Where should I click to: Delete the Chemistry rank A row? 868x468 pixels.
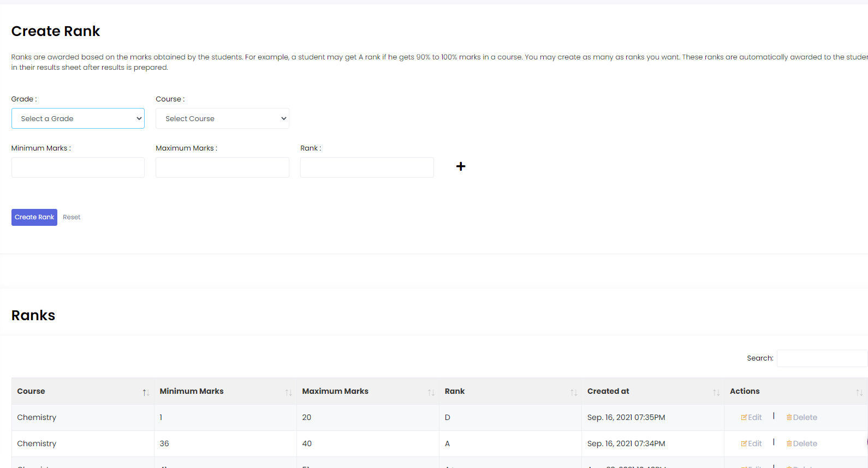(801, 443)
